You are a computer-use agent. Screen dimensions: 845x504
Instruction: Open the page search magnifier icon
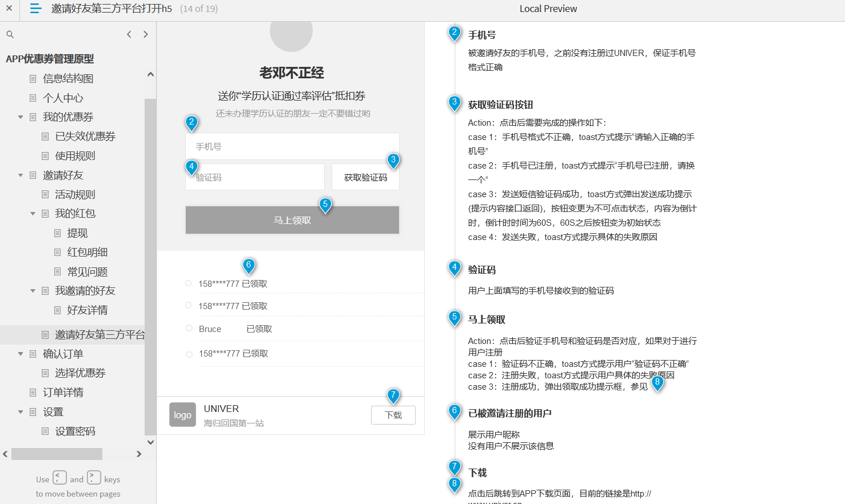(x=10, y=34)
